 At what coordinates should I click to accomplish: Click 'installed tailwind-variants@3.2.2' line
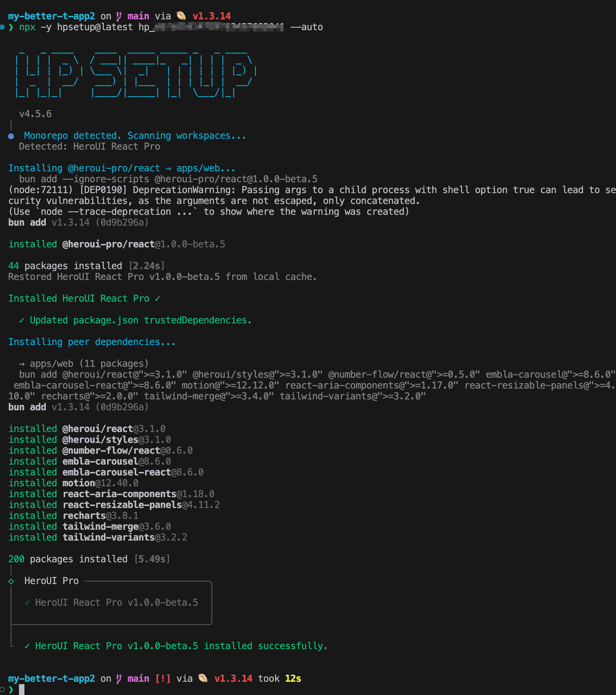(x=98, y=538)
